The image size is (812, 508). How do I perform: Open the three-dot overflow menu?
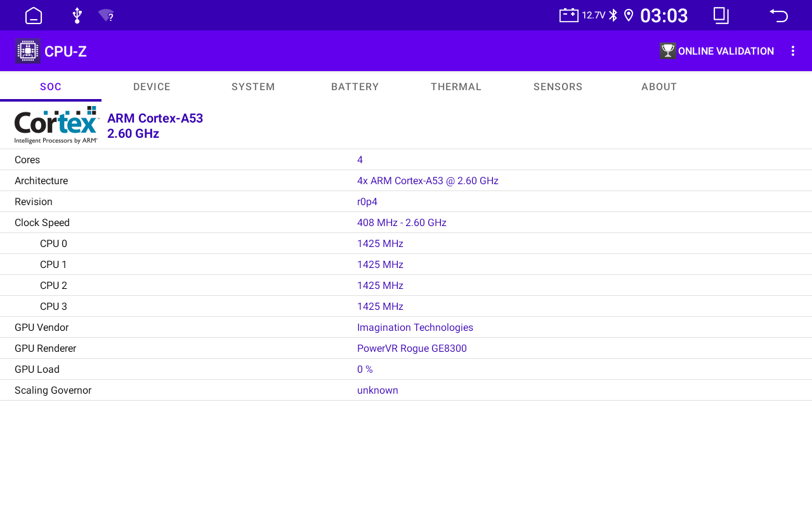(x=792, y=51)
